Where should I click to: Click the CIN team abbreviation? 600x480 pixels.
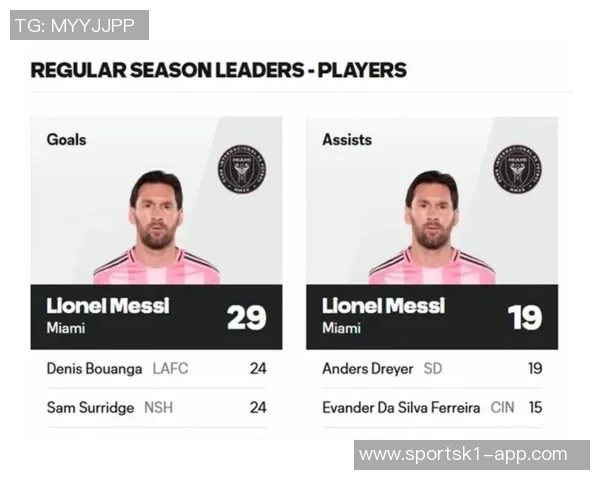point(502,407)
